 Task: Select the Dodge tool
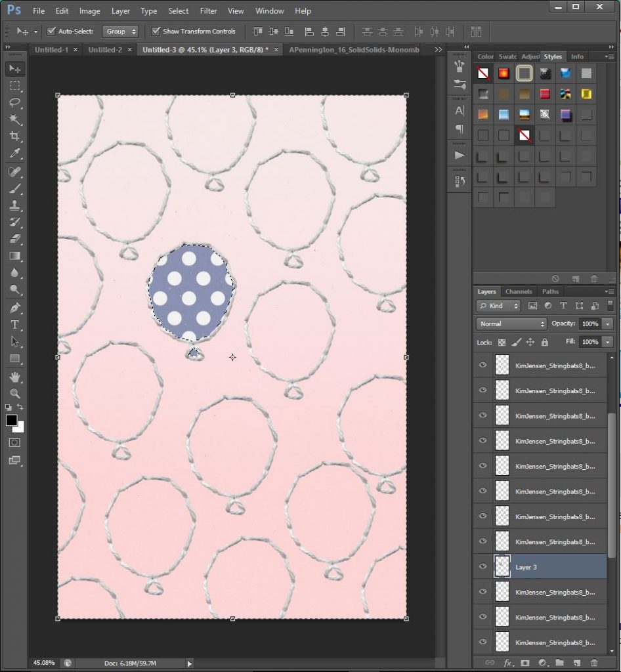coord(14,289)
